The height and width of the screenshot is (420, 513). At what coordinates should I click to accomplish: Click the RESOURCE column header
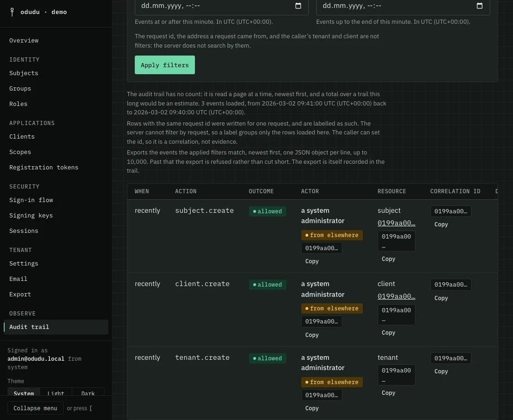click(x=392, y=191)
